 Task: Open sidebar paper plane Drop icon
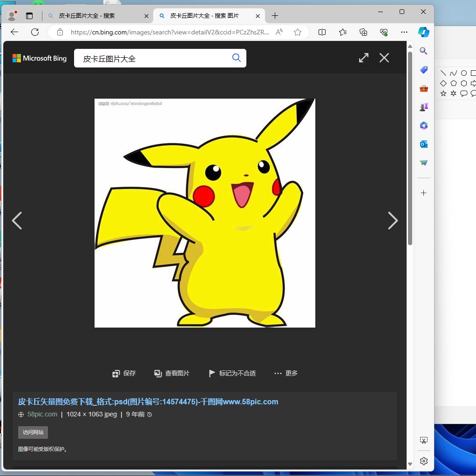(423, 163)
